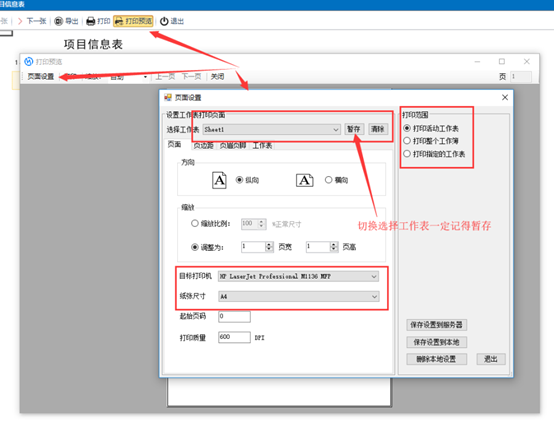Click the 退出 power icon

click(x=164, y=21)
